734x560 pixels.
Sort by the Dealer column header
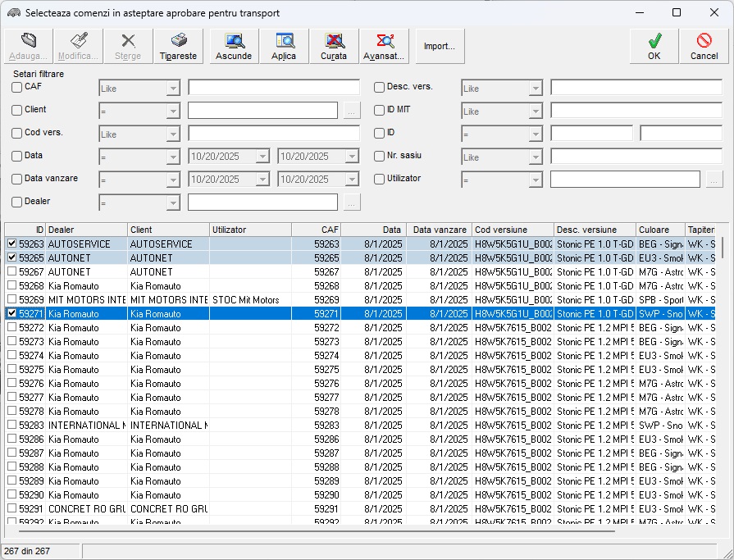click(86, 230)
